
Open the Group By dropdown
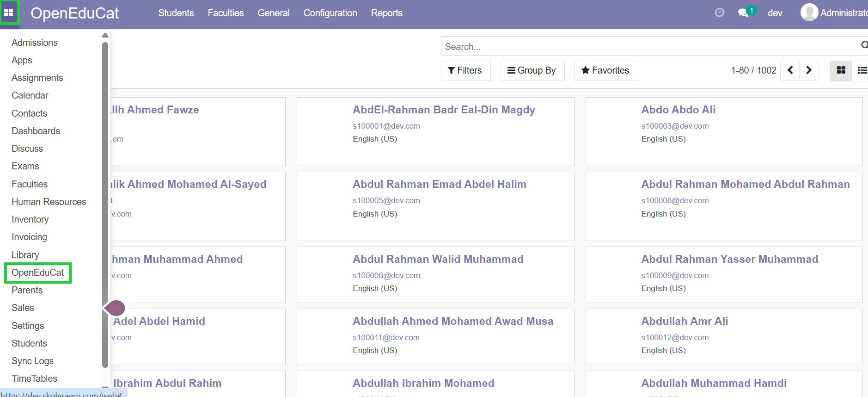click(532, 70)
